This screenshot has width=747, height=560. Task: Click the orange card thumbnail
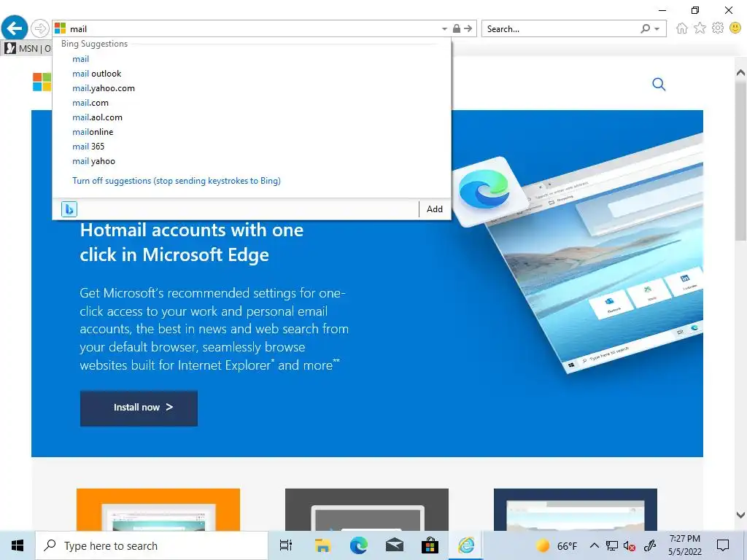[158, 510]
